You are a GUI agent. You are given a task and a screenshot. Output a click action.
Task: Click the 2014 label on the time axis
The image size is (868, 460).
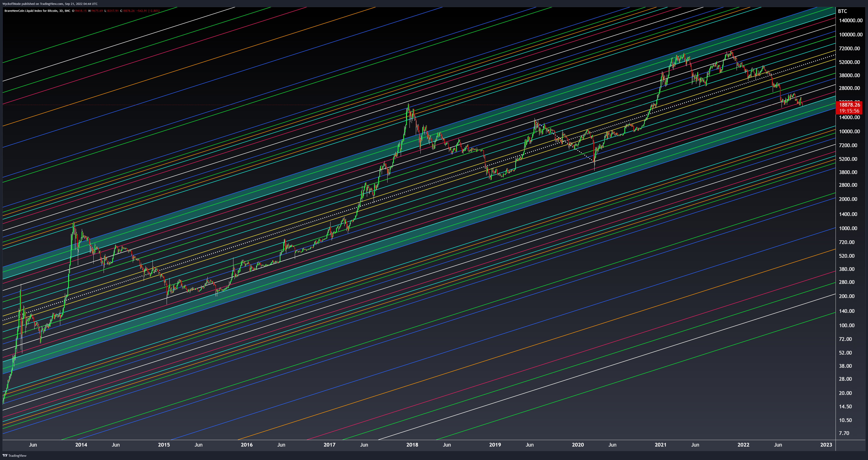(81, 444)
